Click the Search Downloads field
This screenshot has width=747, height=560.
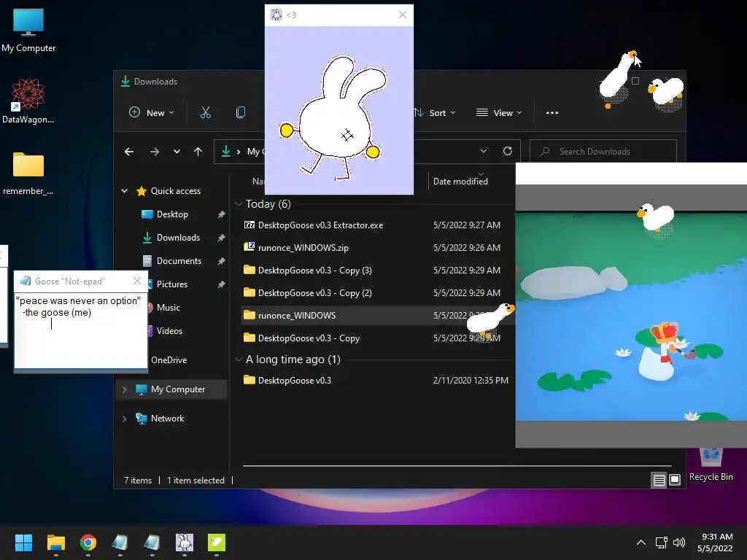(603, 152)
